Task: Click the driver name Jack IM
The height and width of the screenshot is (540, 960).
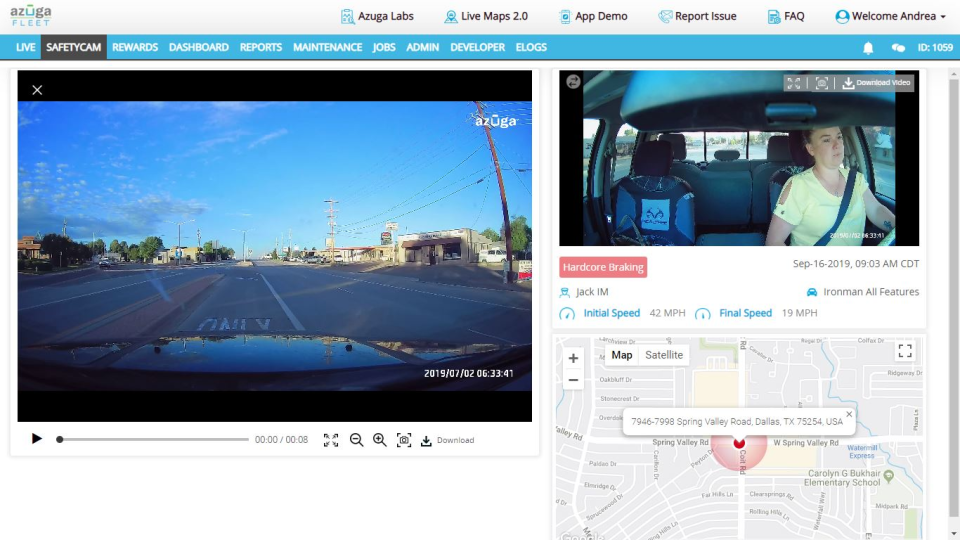Action: coord(591,292)
